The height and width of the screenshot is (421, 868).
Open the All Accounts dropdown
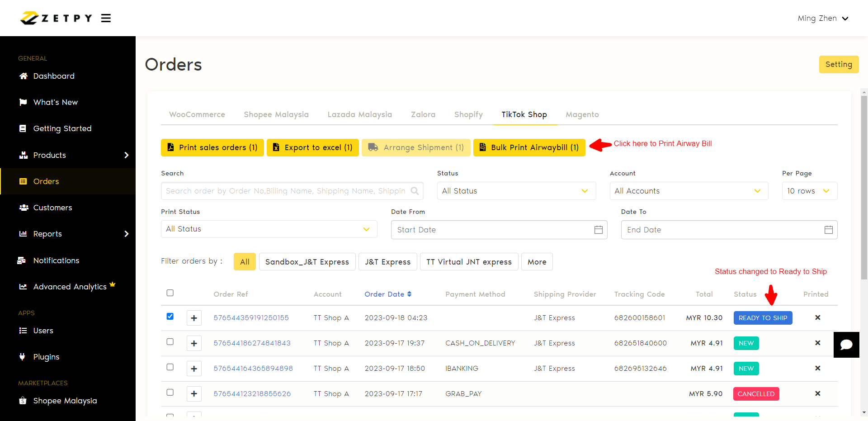pyautogui.click(x=689, y=191)
